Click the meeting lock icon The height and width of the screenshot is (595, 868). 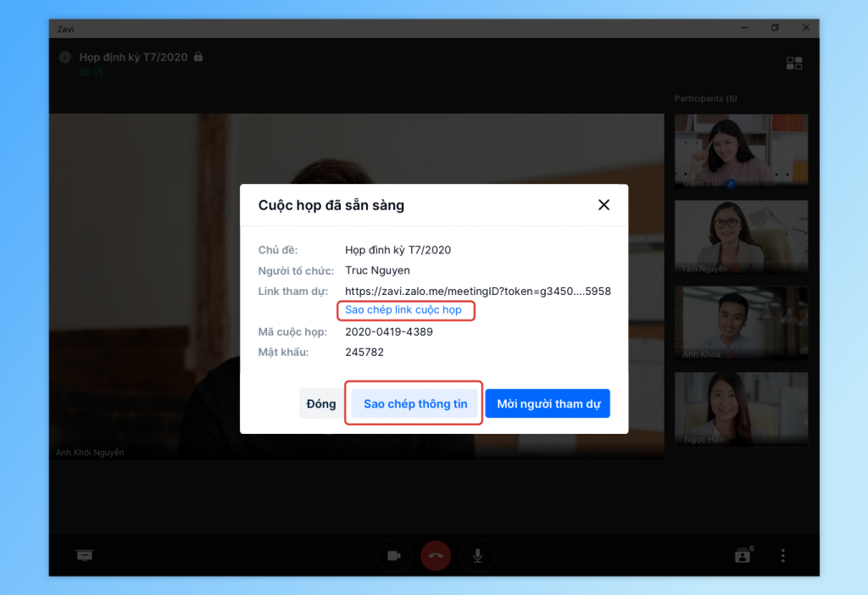point(198,57)
